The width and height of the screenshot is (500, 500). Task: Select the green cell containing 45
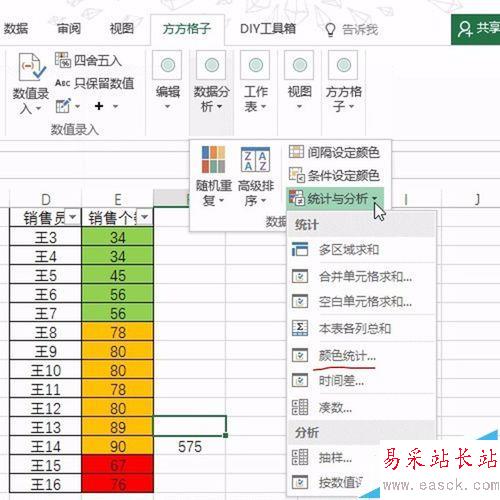118,275
